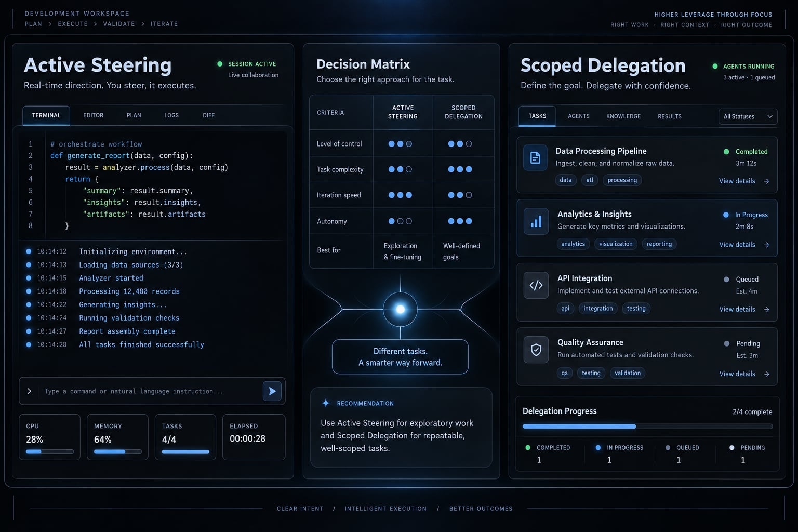
Task: Click the Completed green status dot on Data Processing
Action: coord(726,152)
